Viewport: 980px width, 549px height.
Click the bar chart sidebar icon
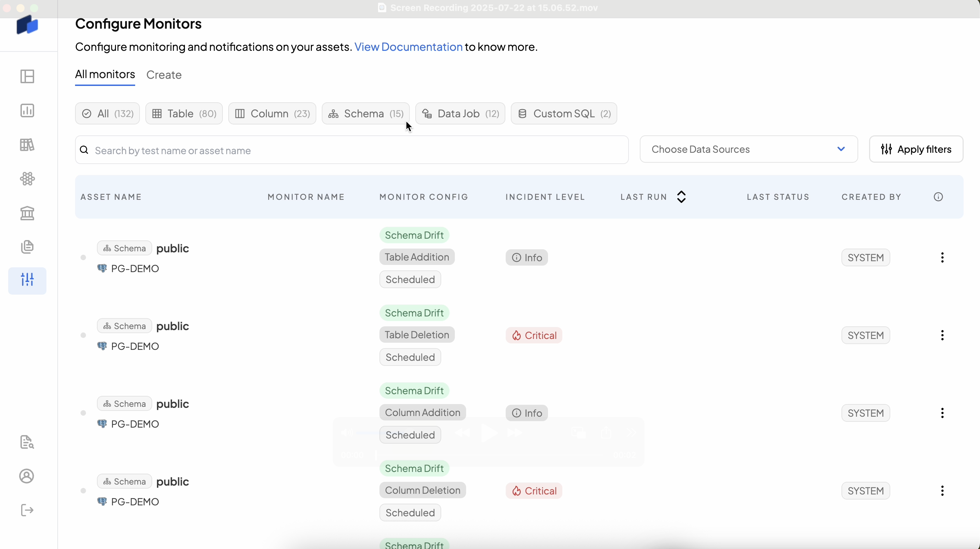coord(27,110)
